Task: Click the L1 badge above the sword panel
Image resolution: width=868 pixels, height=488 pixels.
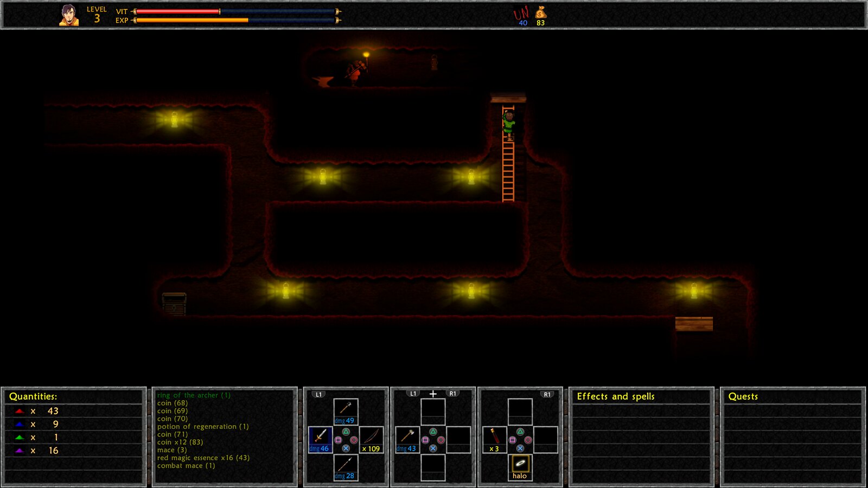Action: point(319,394)
